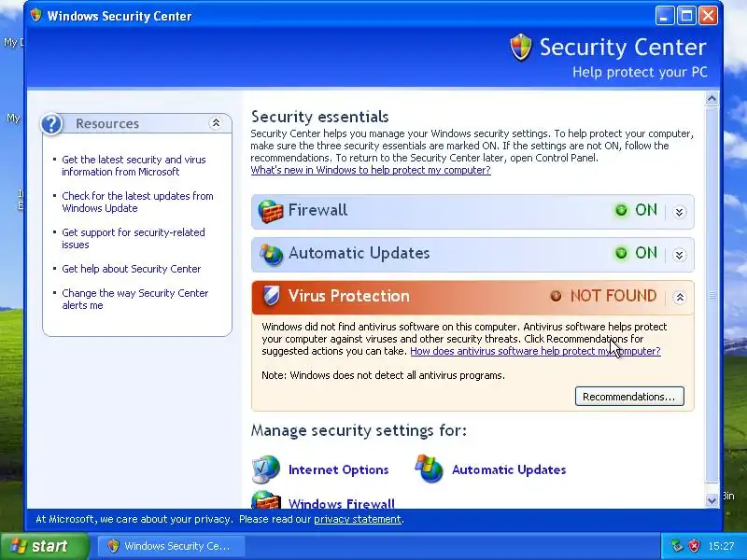Expand the Firewall section chevron

[x=680, y=212]
